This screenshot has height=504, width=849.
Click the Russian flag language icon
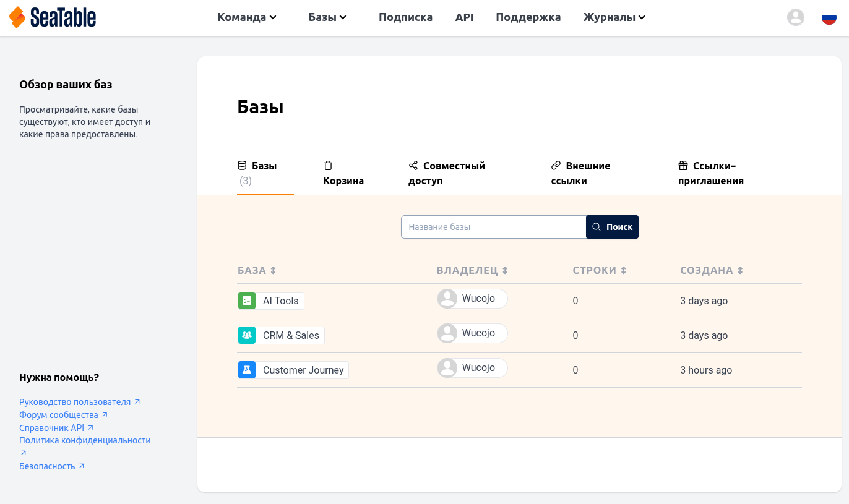[829, 17]
